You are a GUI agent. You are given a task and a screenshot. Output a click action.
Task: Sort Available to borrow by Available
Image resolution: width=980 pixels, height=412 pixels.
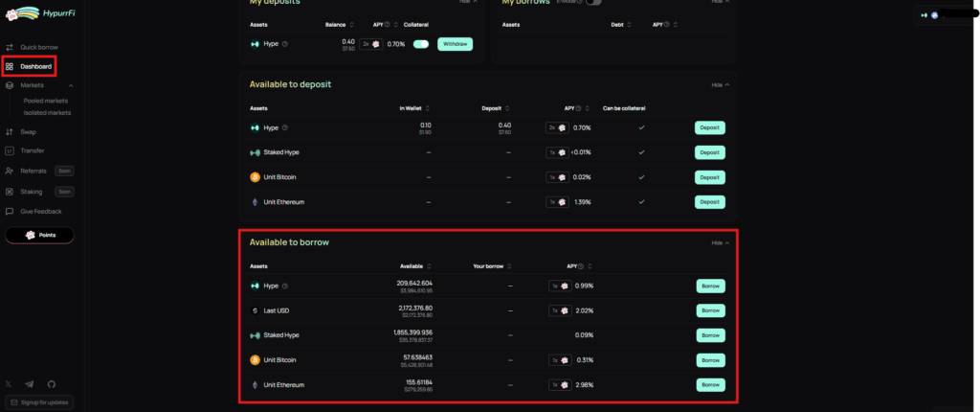coord(428,266)
